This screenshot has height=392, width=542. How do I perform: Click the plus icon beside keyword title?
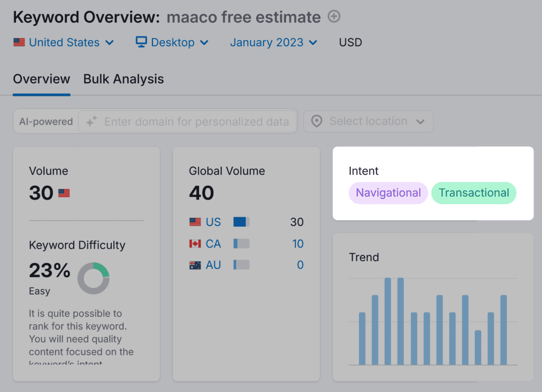click(x=334, y=17)
